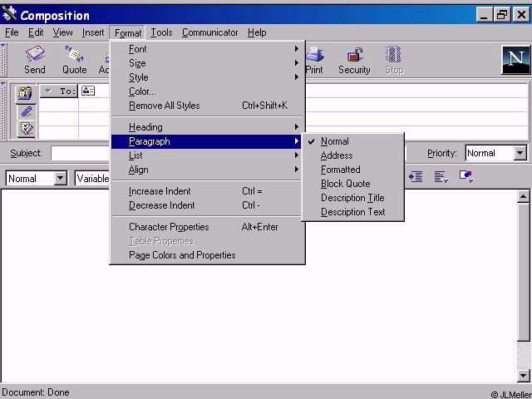Select Remove All Styles

[207, 106]
